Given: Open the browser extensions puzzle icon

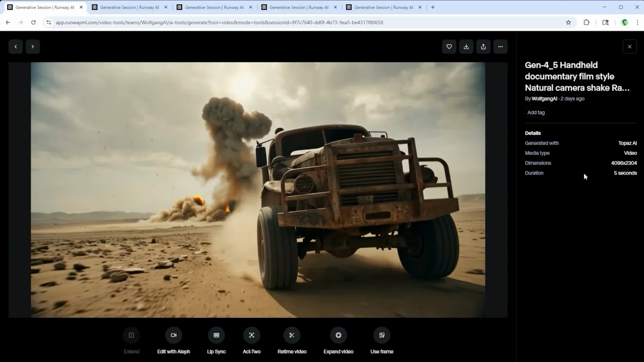Looking at the screenshot, I should 586,23.
